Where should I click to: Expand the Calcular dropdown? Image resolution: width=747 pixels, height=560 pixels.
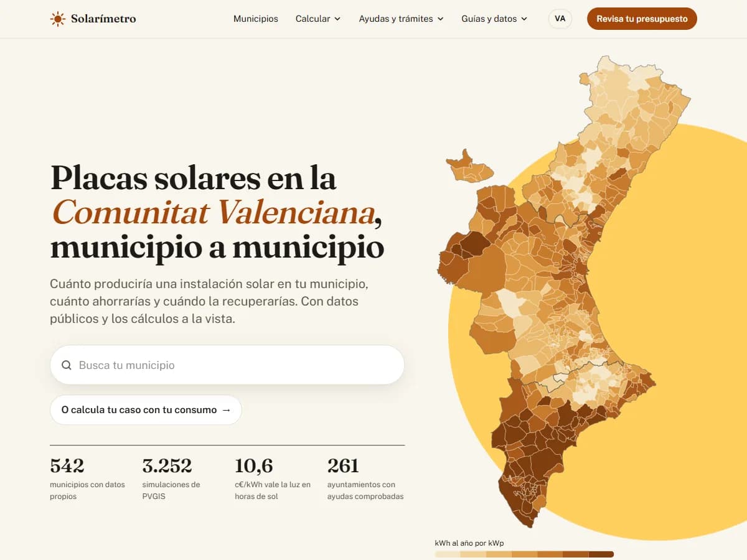click(318, 19)
